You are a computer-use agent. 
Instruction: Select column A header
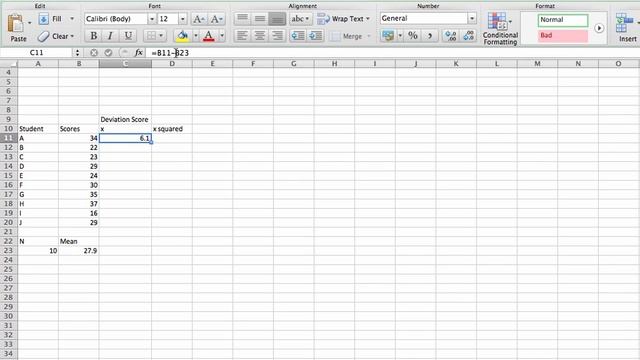point(38,64)
